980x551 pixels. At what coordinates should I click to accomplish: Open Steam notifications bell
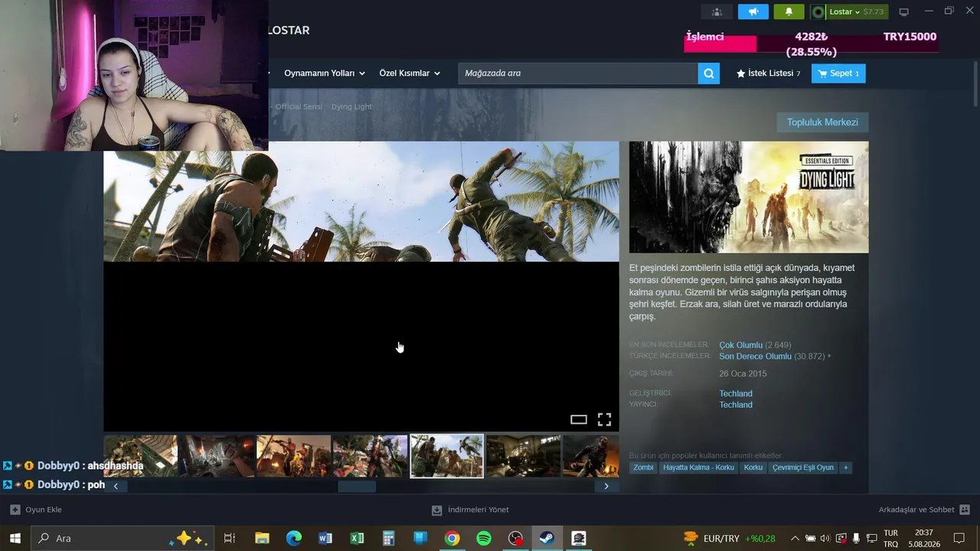pyautogui.click(x=789, y=11)
